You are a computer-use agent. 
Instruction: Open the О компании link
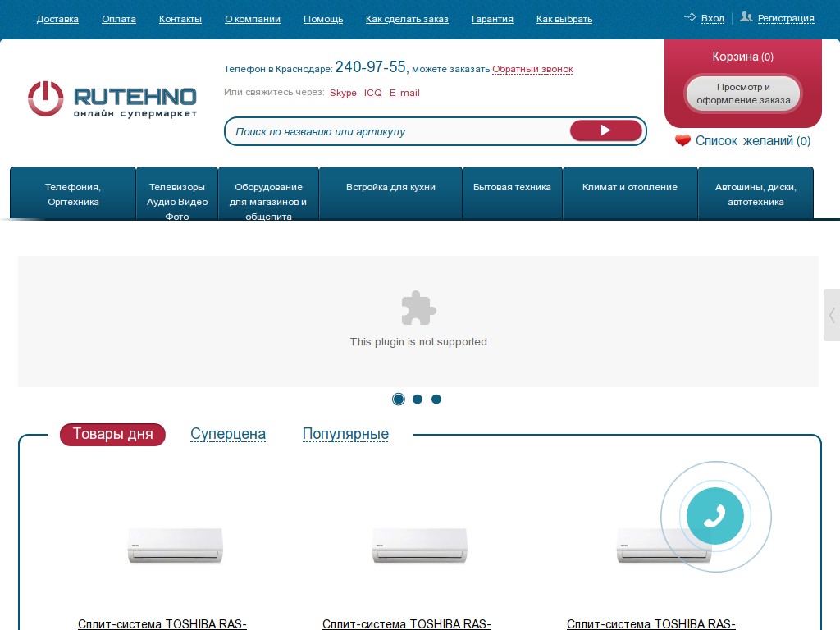point(253,20)
